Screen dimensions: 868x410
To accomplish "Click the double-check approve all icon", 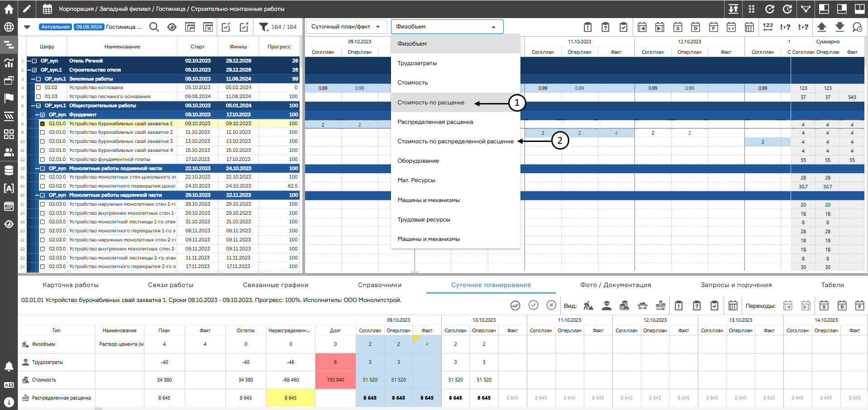I will click(515, 306).
